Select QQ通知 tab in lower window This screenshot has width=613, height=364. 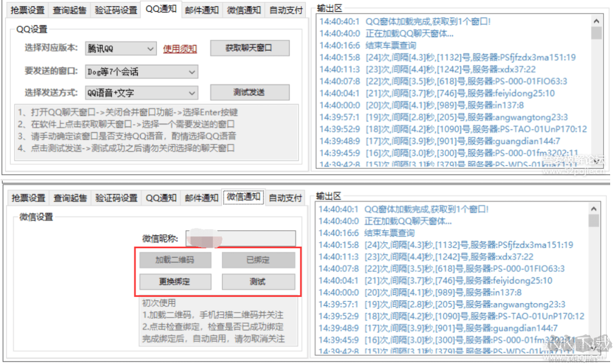[161, 198]
